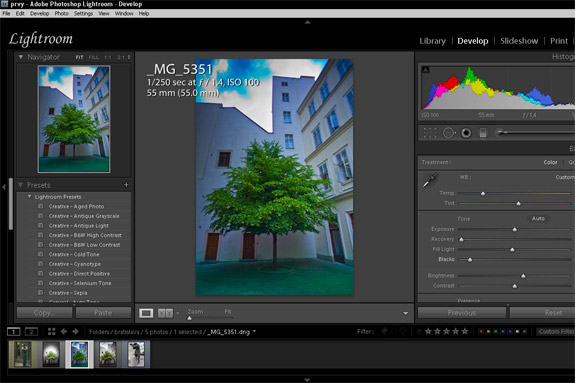Open the Photo menu
Screen dimensions: 575x383
(x=61, y=14)
